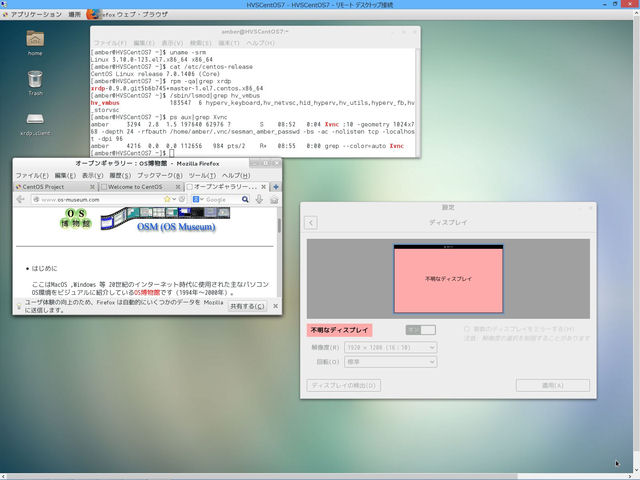Click the Firefox icon in the top panel
This screenshot has height=480, width=640.
[x=93, y=14]
